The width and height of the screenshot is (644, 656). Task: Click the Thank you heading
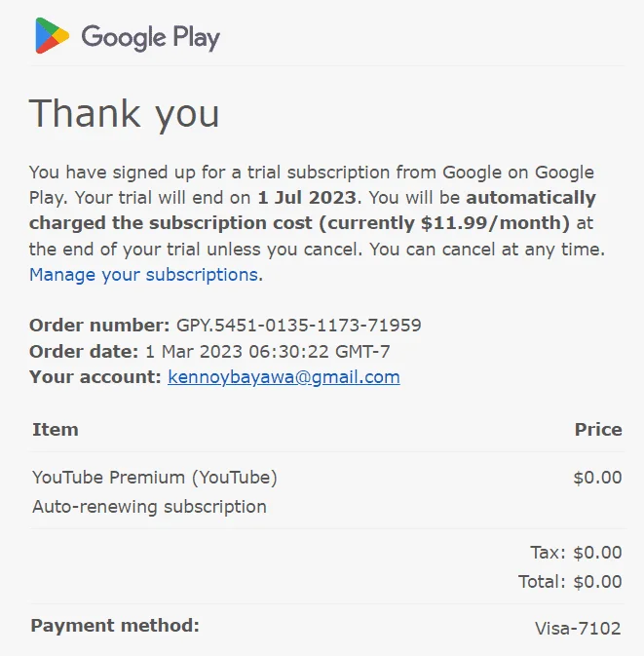point(124,114)
